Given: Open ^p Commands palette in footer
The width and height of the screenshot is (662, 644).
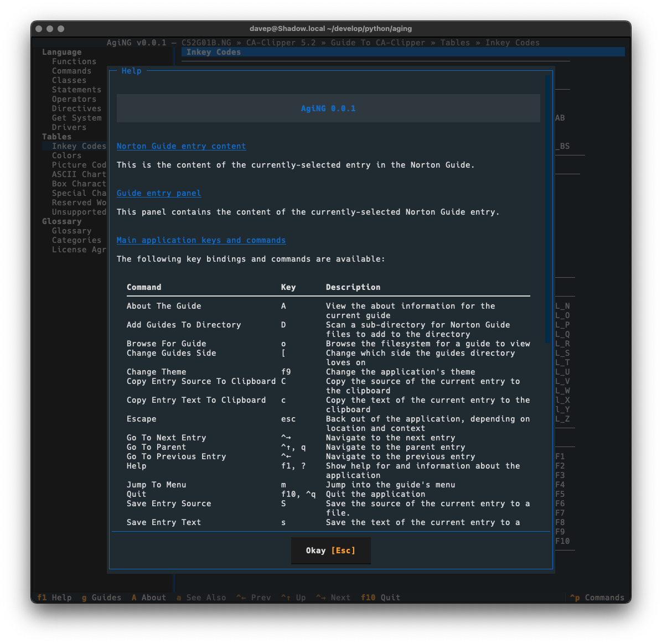Looking at the screenshot, I should (x=597, y=597).
